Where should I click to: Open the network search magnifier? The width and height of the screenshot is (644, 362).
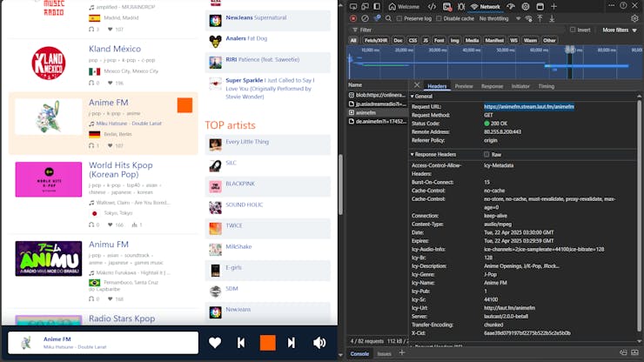click(x=388, y=18)
